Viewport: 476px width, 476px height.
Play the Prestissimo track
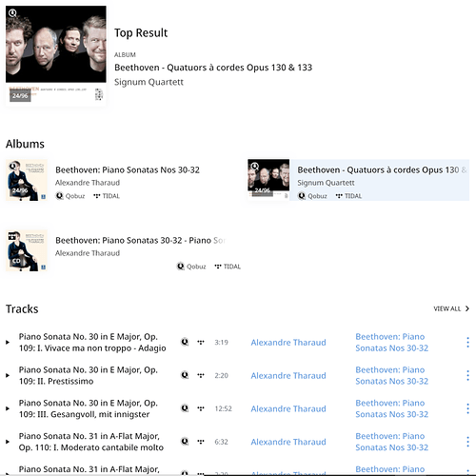(x=8, y=375)
